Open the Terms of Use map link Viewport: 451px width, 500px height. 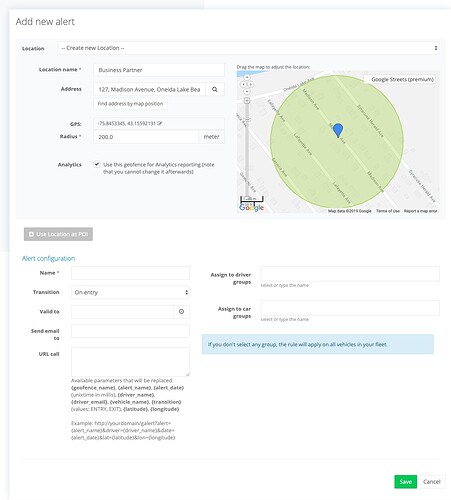(x=388, y=211)
